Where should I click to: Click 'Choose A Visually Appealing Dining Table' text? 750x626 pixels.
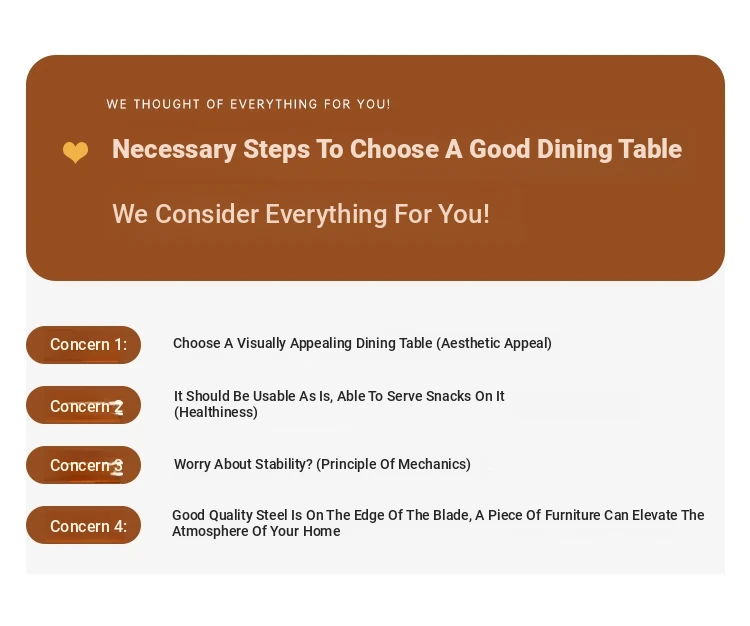tap(302, 343)
